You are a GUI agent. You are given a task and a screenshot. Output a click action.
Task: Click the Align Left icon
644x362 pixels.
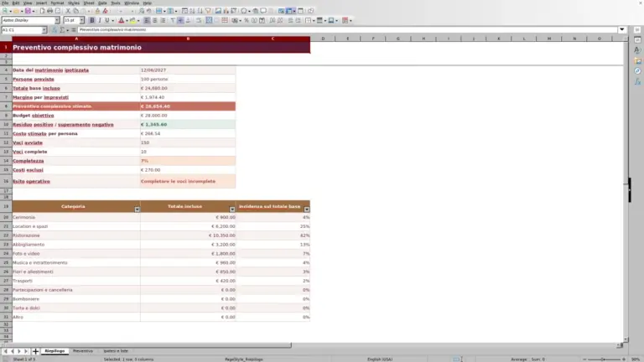click(x=146, y=20)
